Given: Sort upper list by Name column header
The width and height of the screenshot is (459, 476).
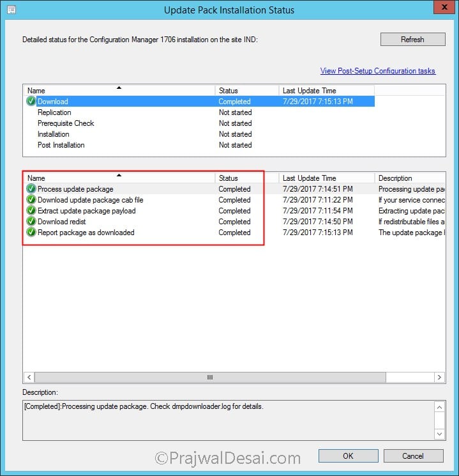Looking at the screenshot, I should [x=119, y=91].
